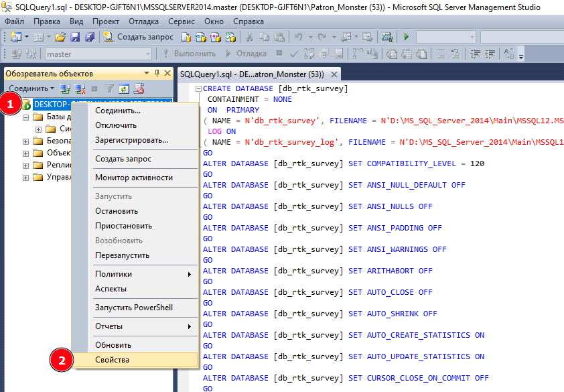Choose Остановить from the context menu

click(135, 211)
